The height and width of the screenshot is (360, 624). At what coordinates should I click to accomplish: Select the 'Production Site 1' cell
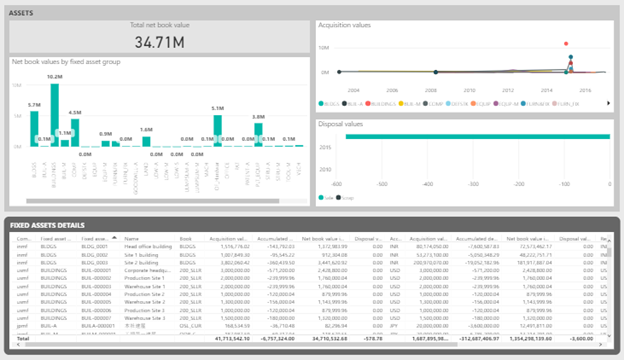point(144,278)
